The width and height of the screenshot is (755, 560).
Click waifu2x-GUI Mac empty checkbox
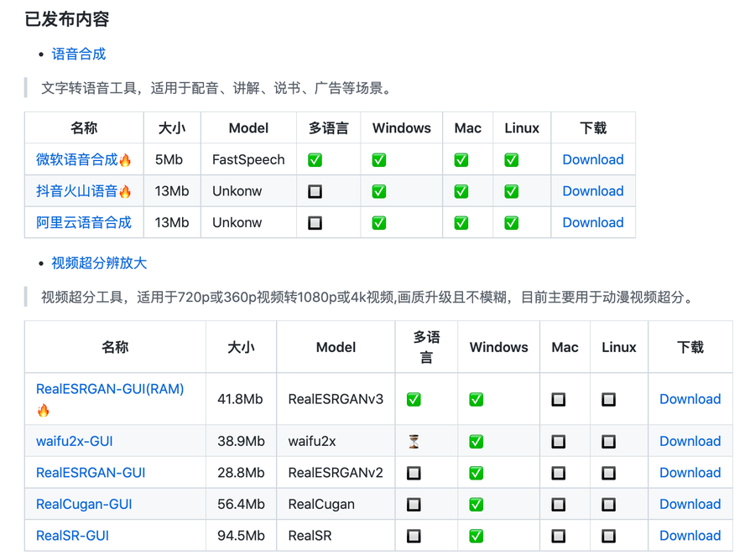coord(559,442)
